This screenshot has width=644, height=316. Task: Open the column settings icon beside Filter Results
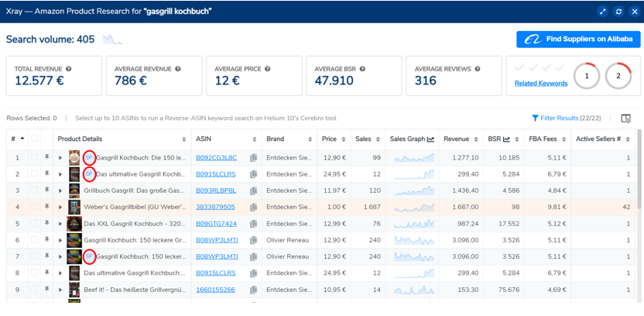(626, 118)
